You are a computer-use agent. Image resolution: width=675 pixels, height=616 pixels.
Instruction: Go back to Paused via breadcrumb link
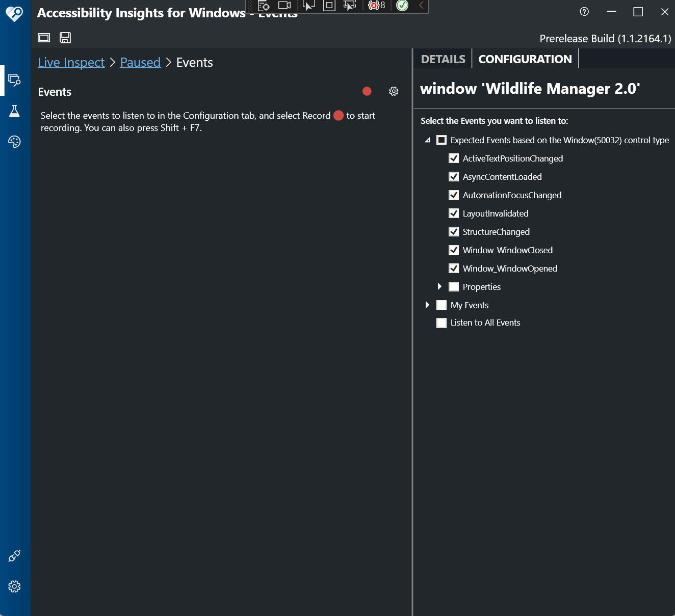click(140, 62)
